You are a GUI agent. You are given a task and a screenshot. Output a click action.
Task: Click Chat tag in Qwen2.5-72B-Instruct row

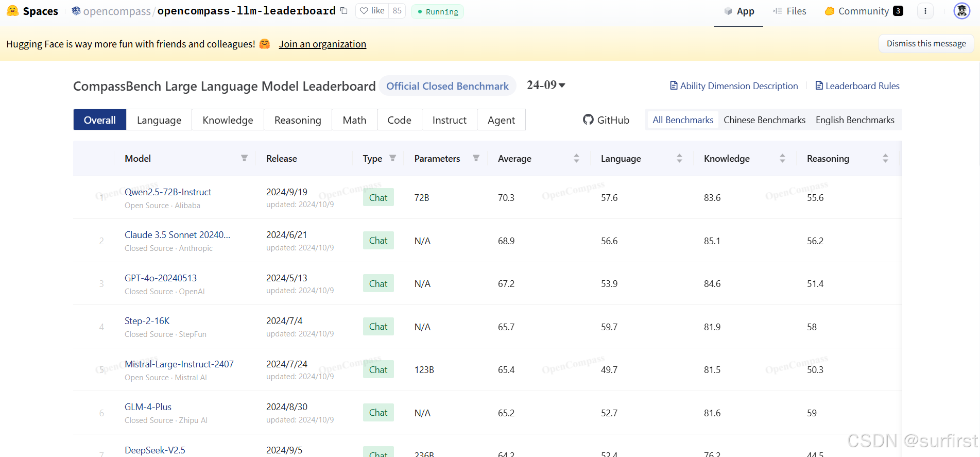click(379, 197)
